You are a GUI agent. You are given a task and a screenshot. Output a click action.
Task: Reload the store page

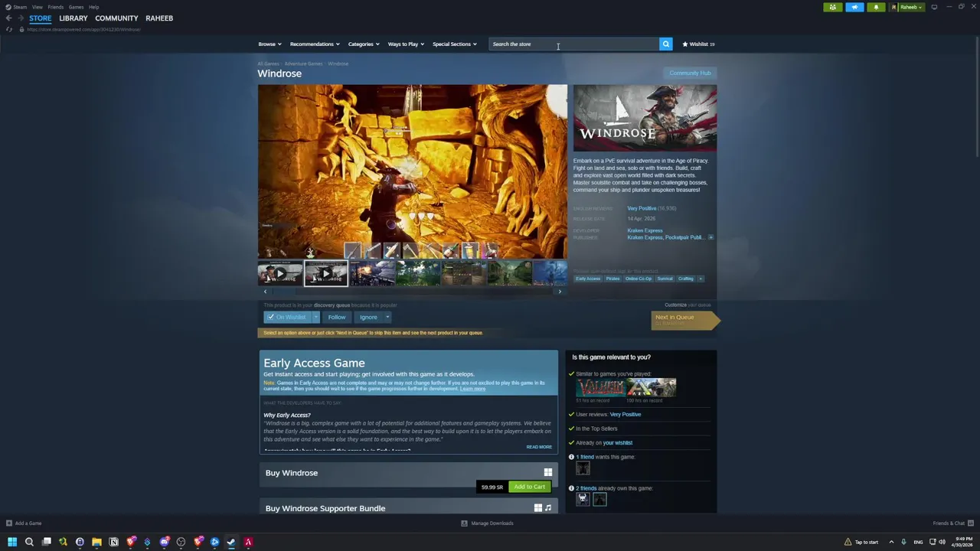tap(8, 29)
